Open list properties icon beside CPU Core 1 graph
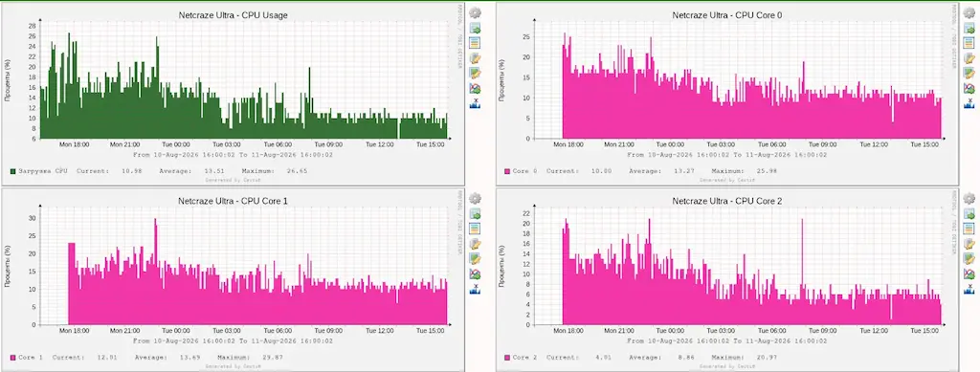This screenshot has width=980, height=372. click(475, 230)
